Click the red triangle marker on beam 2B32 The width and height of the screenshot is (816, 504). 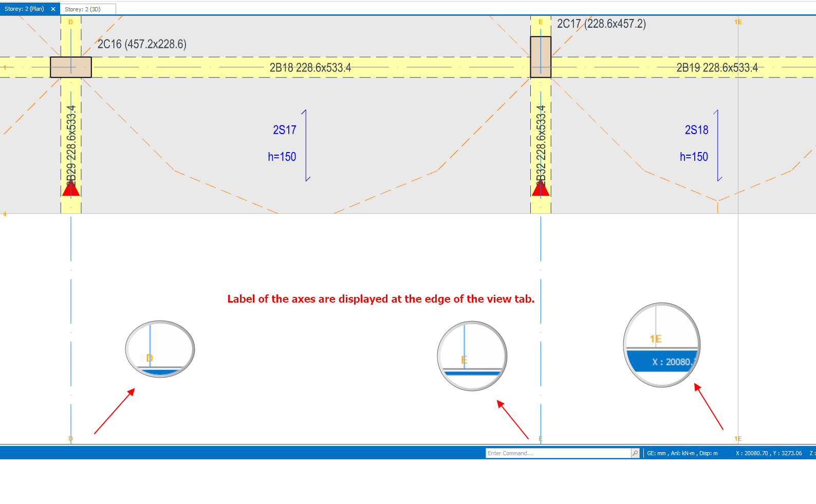coord(541,189)
